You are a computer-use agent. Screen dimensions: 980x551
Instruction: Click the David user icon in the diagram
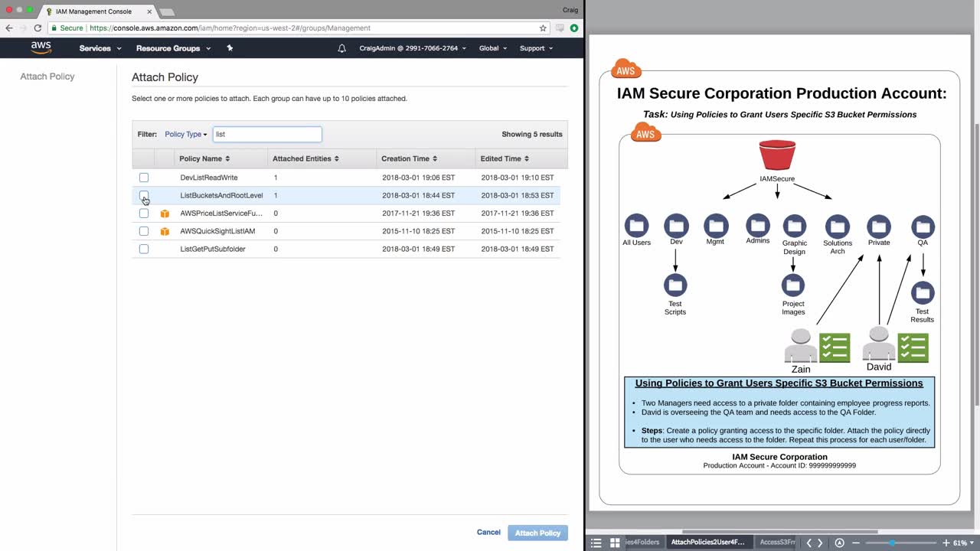(x=879, y=344)
